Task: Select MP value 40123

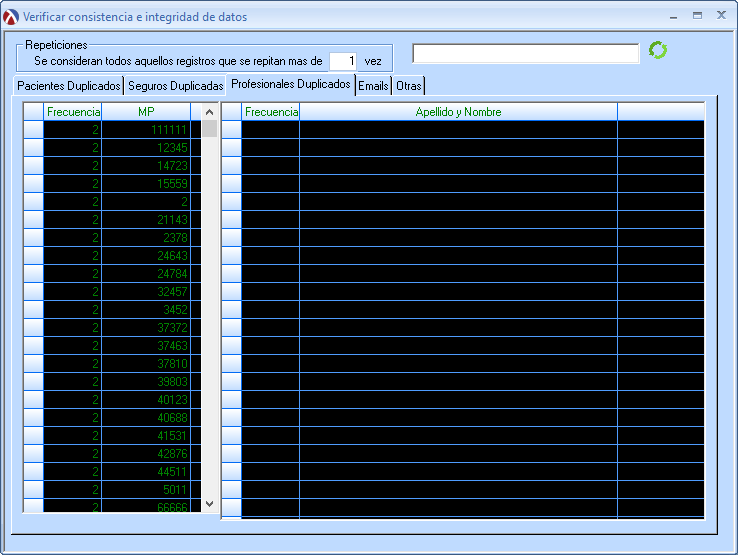Action: (x=146, y=400)
